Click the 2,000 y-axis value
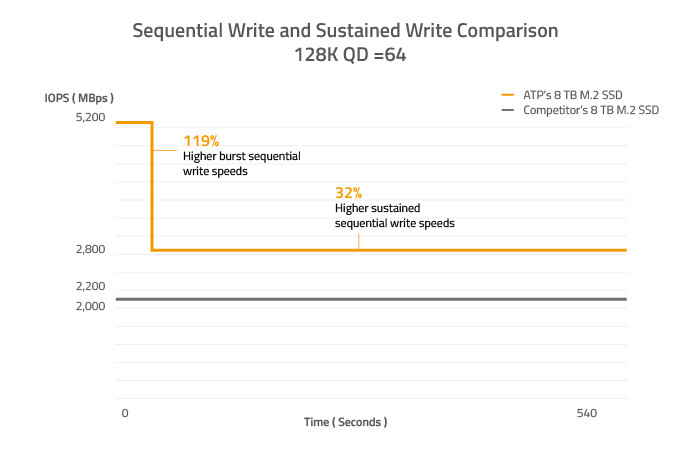The width and height of the screenshot is (700, 450). (90, 306)
